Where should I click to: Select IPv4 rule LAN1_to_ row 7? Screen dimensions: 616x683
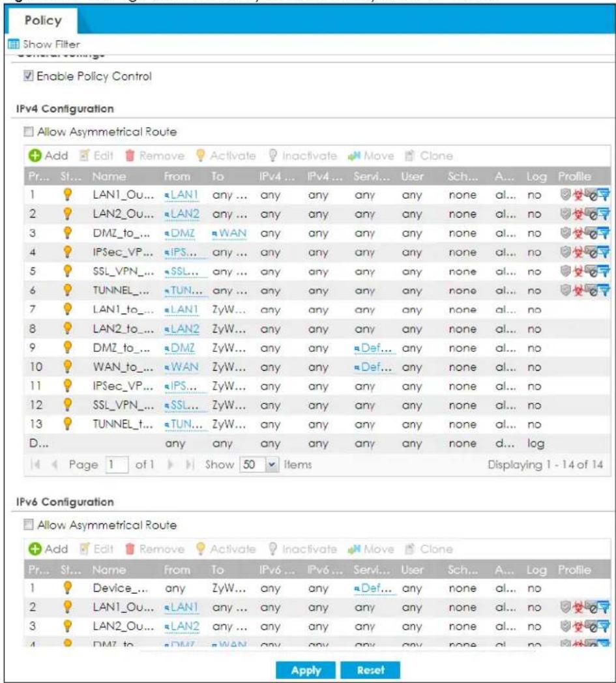pyautogui.click(x=317, y=310)
